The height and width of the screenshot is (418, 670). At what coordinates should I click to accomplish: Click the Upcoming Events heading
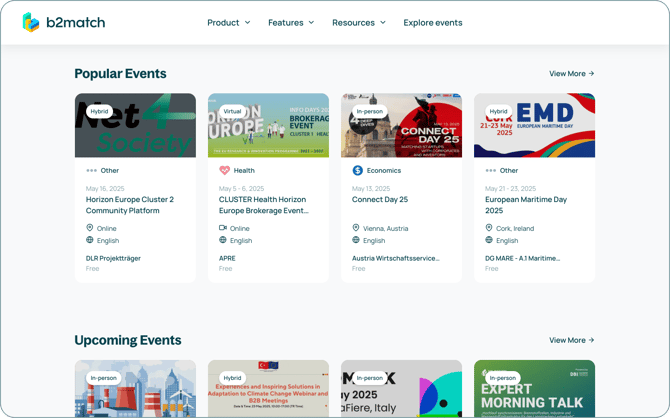(128, 340)
